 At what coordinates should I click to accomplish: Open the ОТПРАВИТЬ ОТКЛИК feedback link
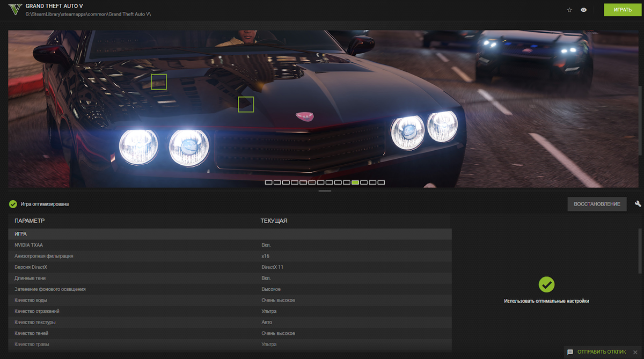pos(602,352)
